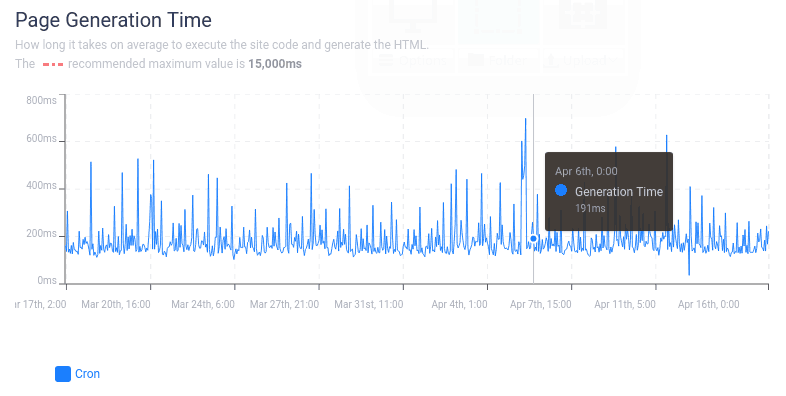Select the highlighted Apr 6th data point marker
This screenshot has height=396, width=786.
tap(533, 239)
